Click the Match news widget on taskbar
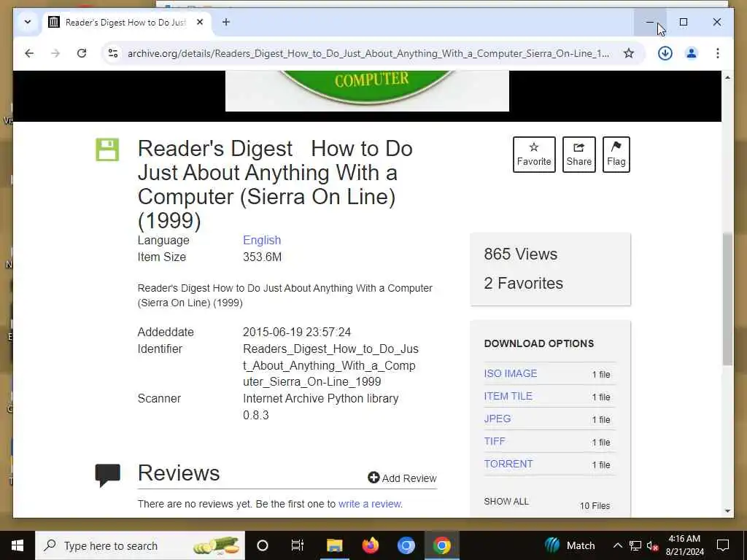 click(570, 545)
